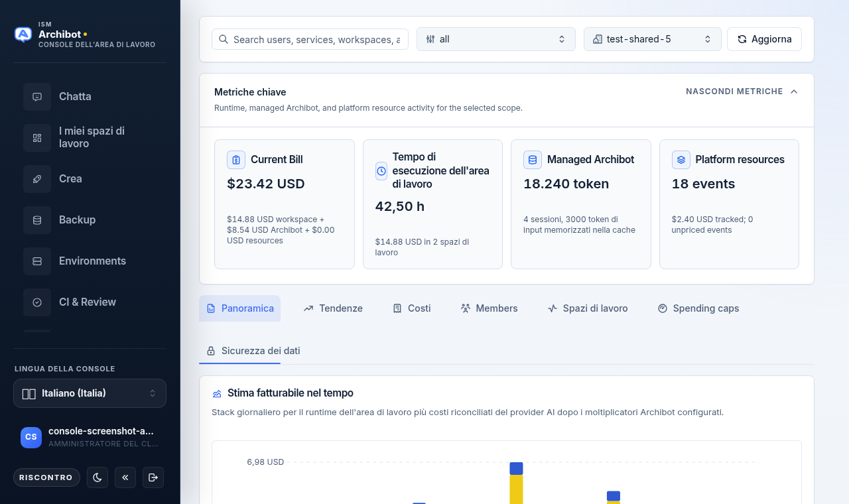Screen dimensions: 849x504
Task: Click the language book icon
Action: pos(29,394)
